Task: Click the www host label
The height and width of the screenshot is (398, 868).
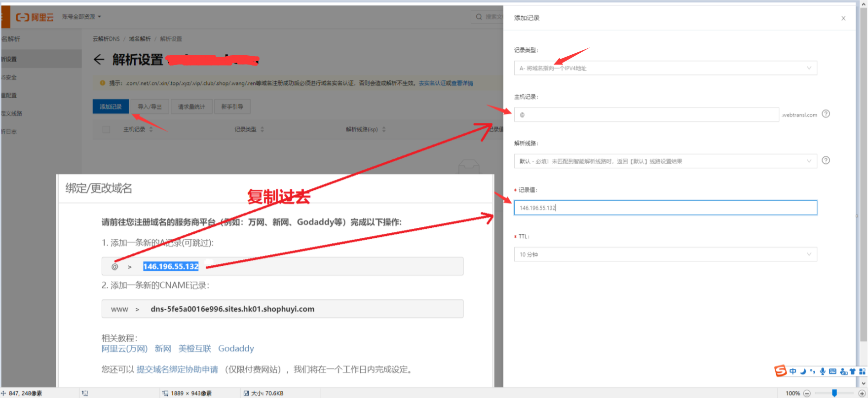Action: (119, 309)
